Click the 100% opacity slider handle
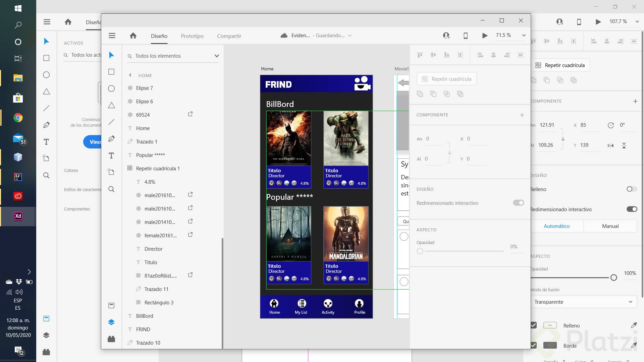 (x=613, y=278)
